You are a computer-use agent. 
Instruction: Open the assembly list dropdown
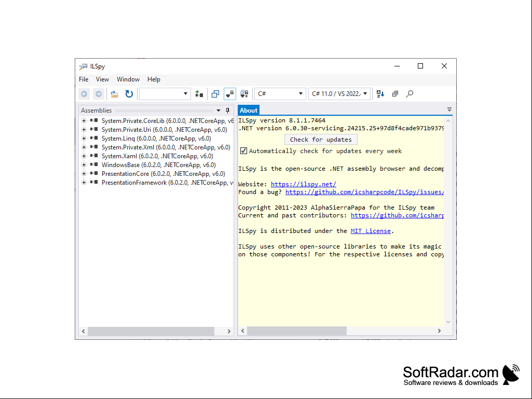(164, 94)
